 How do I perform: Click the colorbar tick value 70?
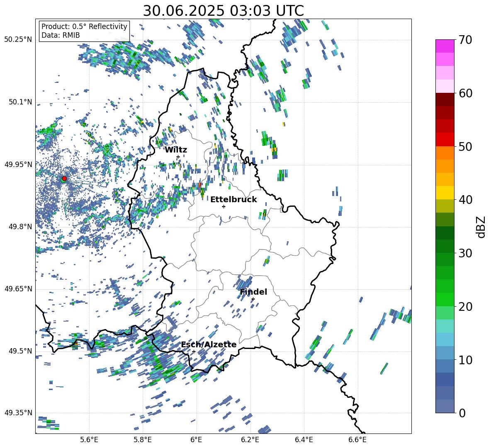pyautogui.click(x=465, y=40)
